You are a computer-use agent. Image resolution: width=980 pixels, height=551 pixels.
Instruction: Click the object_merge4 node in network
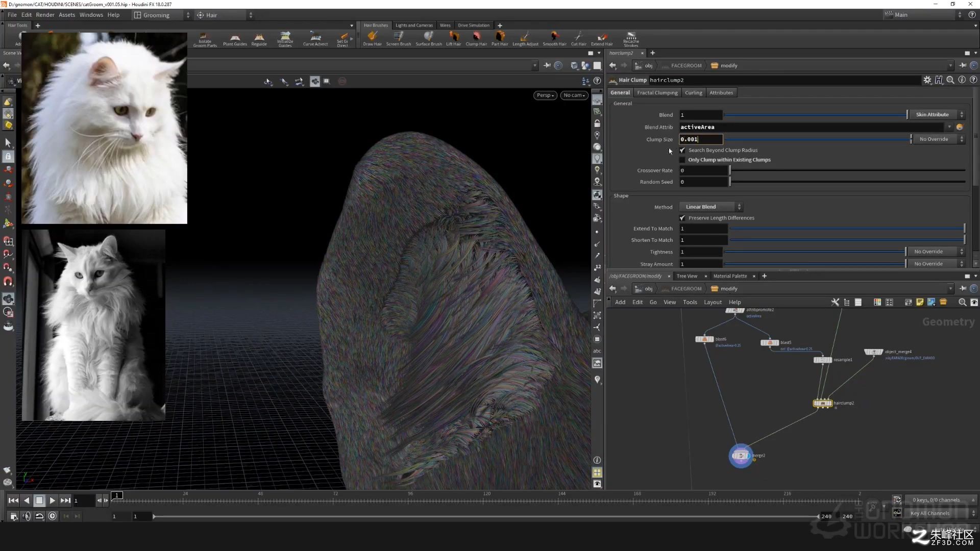pos(873,352)
